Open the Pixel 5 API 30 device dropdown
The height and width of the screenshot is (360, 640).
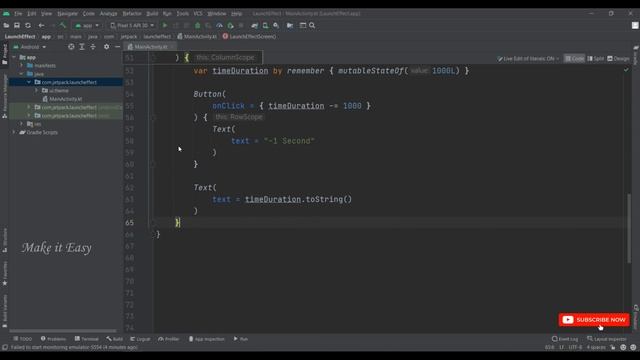click(x=132, y=25)
